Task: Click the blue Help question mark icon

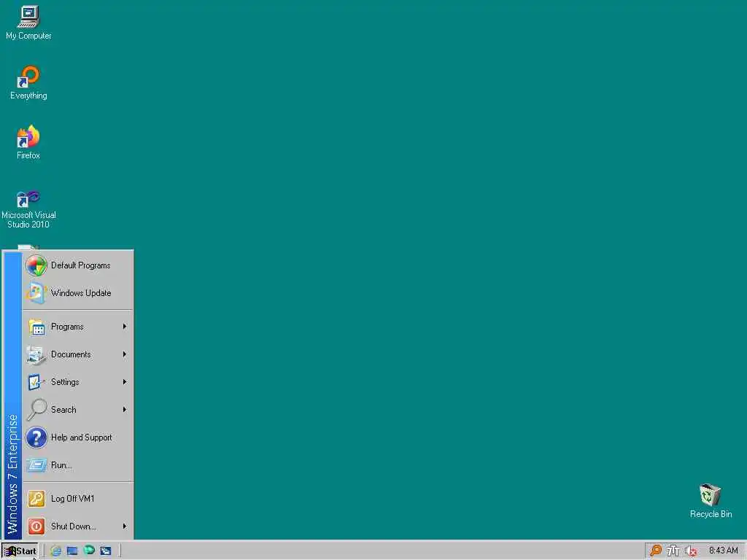Action: (x=36, y=437)
